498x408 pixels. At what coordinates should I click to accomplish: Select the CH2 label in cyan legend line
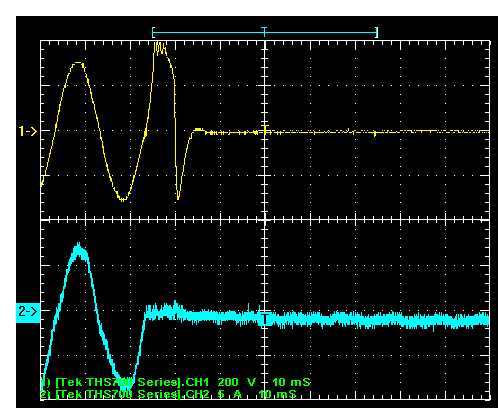pos(197,394)
